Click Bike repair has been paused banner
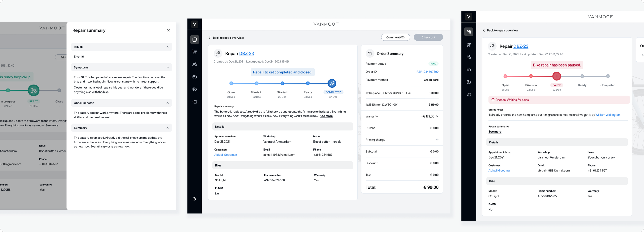This screenshot has height=232, width=644. (557, 65)
